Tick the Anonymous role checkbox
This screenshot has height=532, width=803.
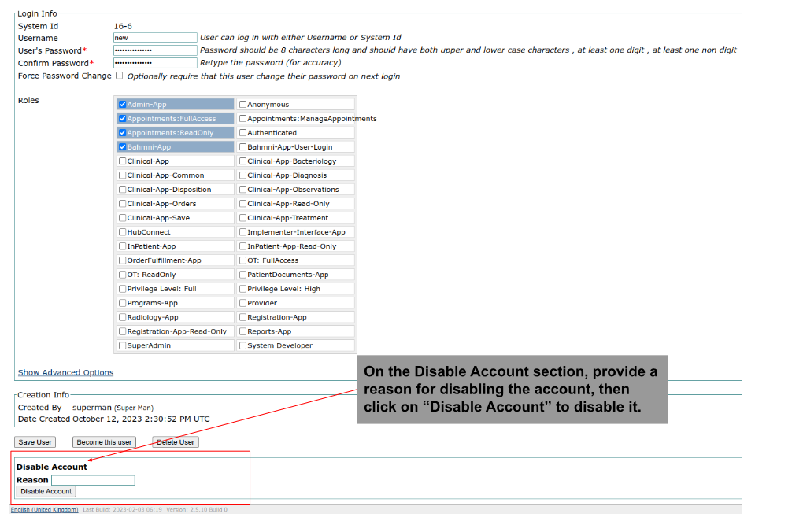242,105
